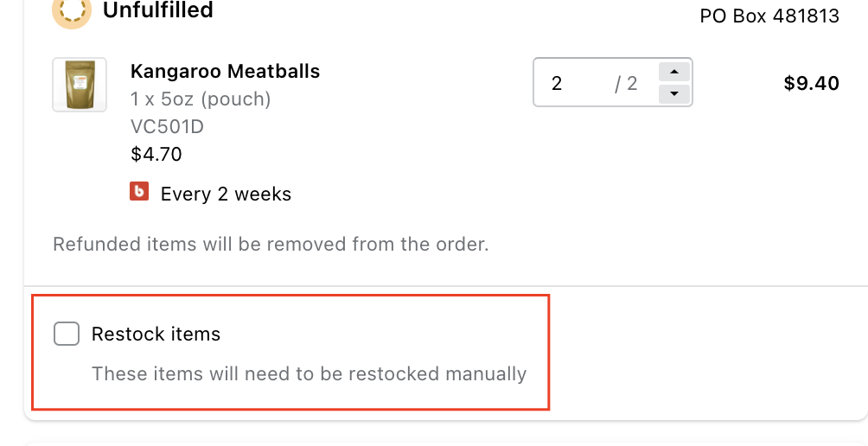Image resolution: width=868 pixels, height=446 pixels.
Task: Click the Unfulfilled heading text
Action: [x=157, y=11]
